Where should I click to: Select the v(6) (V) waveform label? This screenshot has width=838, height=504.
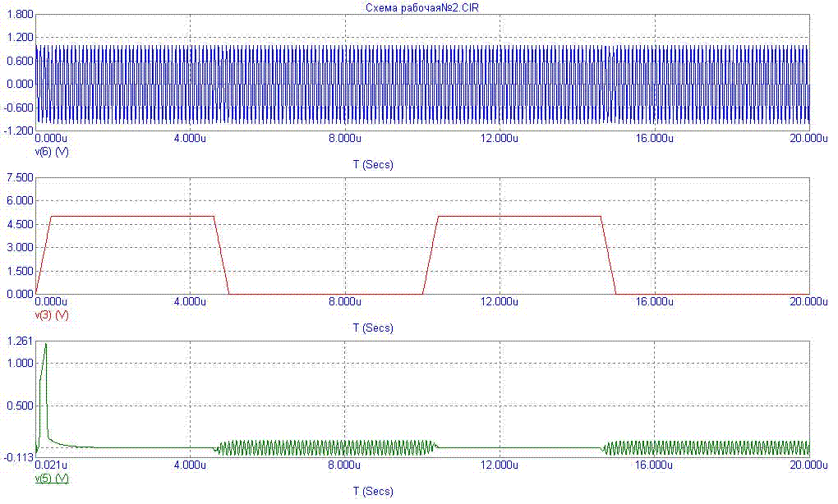(51, 152)
